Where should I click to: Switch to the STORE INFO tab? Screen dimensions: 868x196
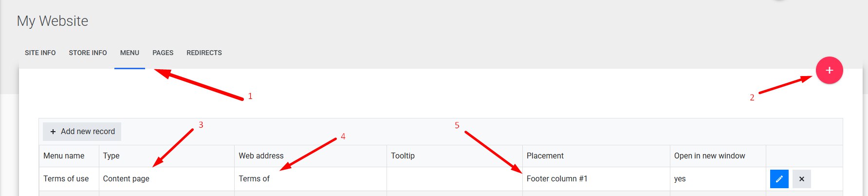pyautogui.click(x=88, y=53)
